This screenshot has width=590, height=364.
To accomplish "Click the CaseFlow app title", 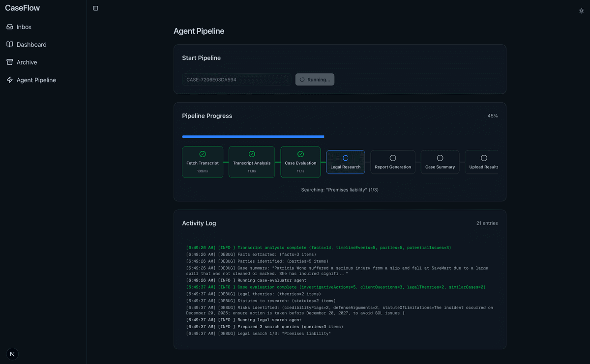I will click(x=22, y=8).
